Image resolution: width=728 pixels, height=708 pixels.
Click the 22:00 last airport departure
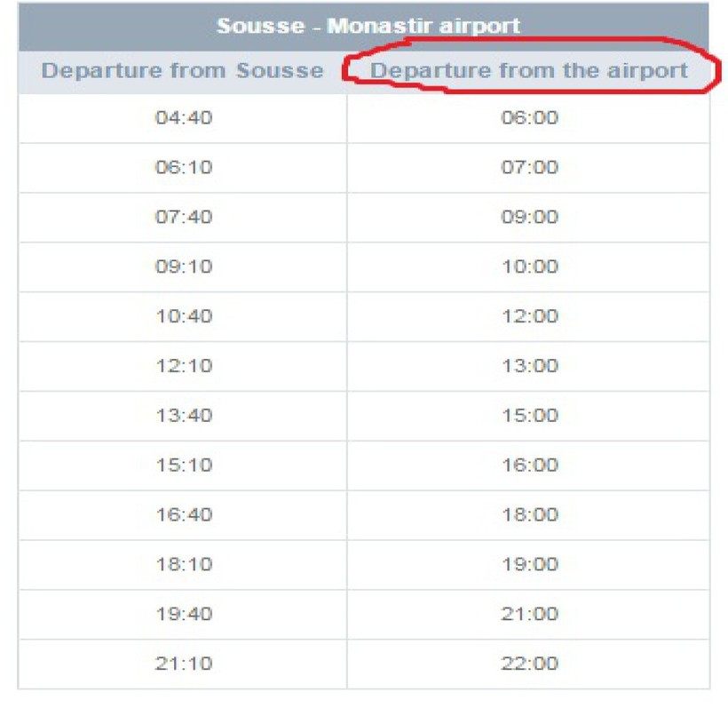click(x=530, y=664)
